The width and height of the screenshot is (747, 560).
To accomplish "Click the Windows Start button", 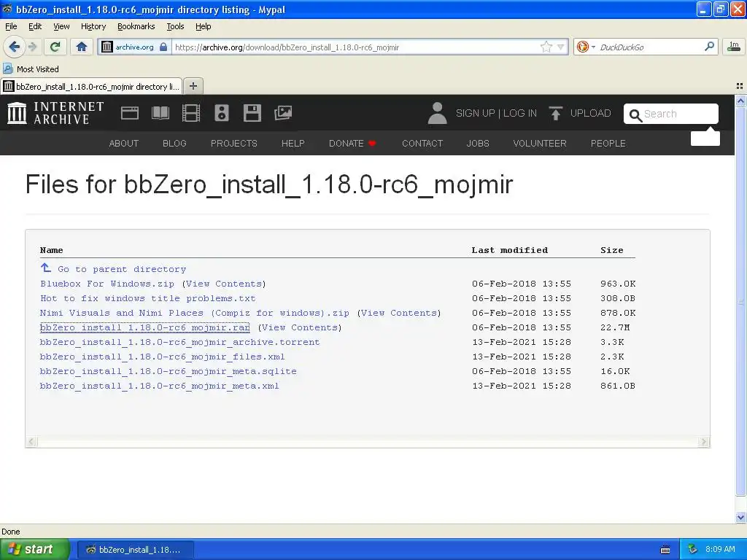I will click(x=35, y=549).
